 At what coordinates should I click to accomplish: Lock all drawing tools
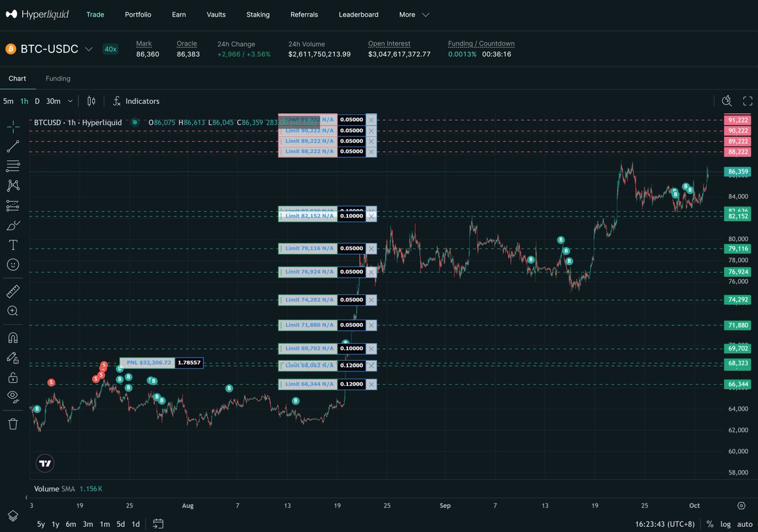click(x=13, y=377)
